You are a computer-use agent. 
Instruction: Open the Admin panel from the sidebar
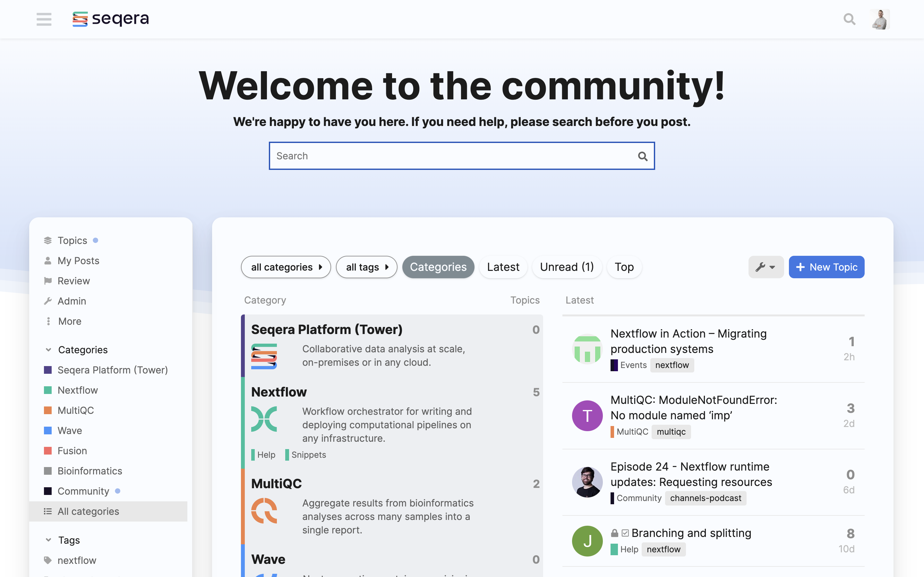[x=72, y=301]
